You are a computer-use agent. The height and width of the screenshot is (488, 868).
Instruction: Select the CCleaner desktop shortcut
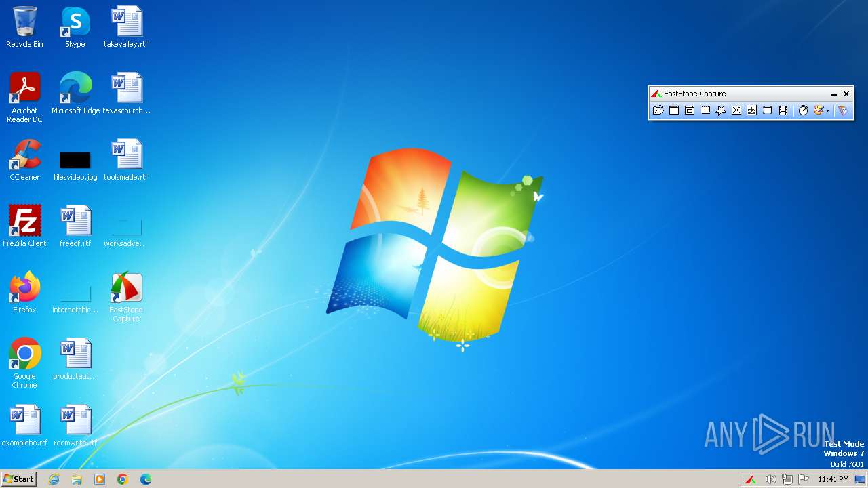point(24,160)
